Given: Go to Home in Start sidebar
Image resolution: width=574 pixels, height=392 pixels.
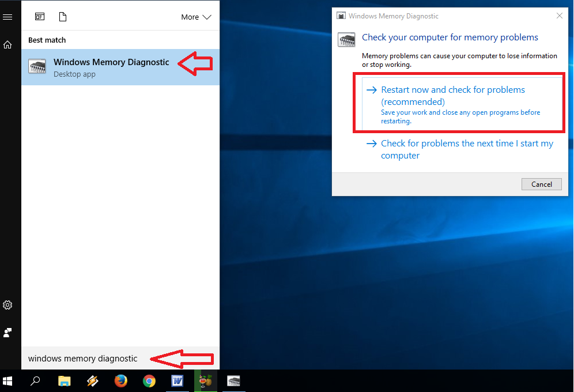Looking at the screenshot, I should point(7,44).
